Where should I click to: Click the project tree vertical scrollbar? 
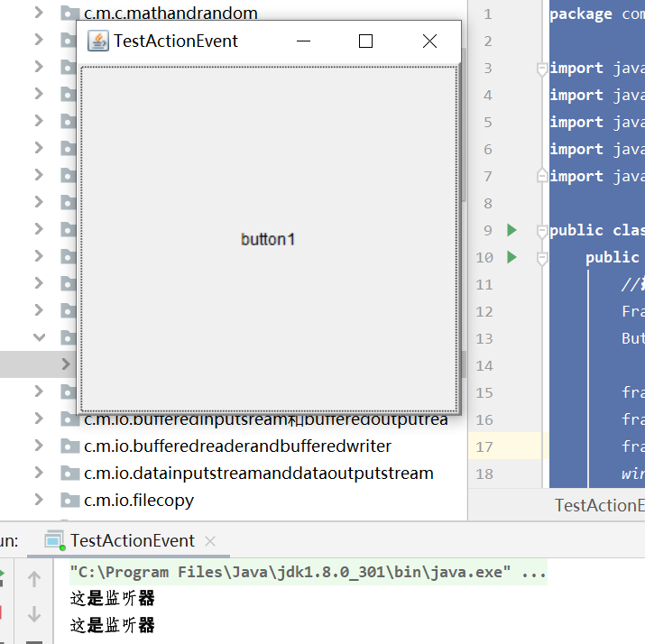coord(464,124)
